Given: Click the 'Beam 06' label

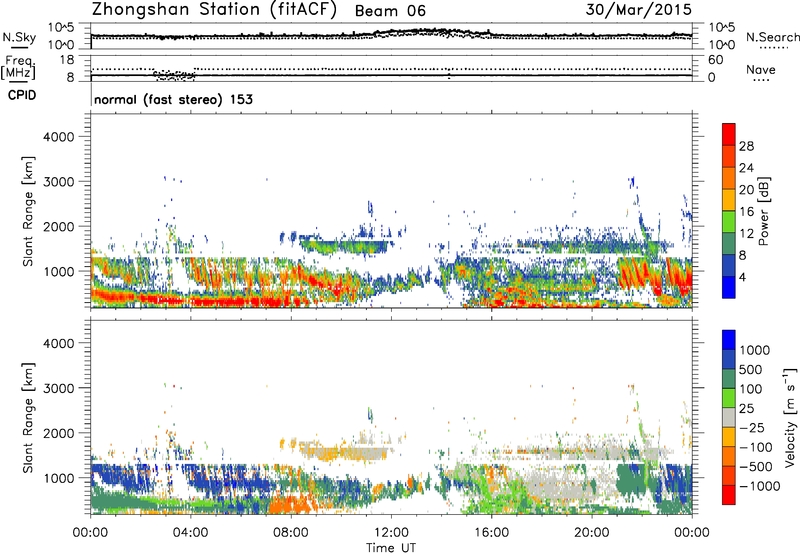Looking at the screenshot, I should (x=390, y=11).
